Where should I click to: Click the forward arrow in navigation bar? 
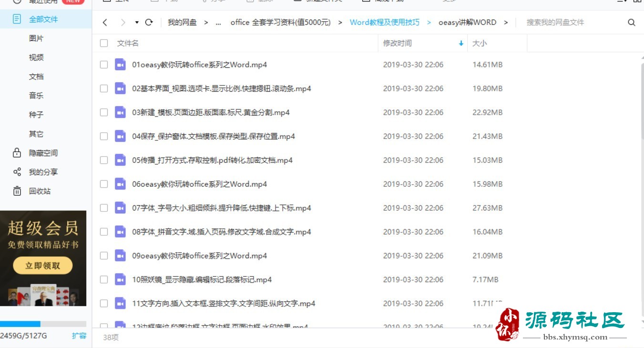[123, 22]
